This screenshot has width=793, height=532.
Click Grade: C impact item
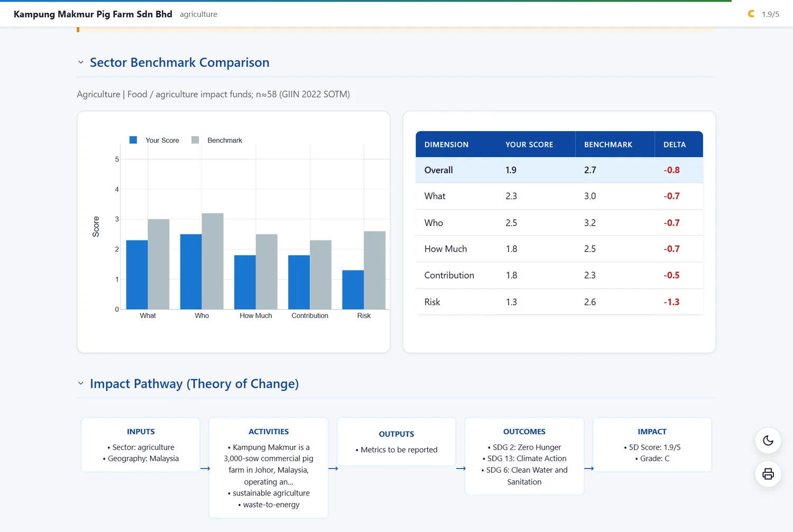pyautogui.click(x=652, y=459)
